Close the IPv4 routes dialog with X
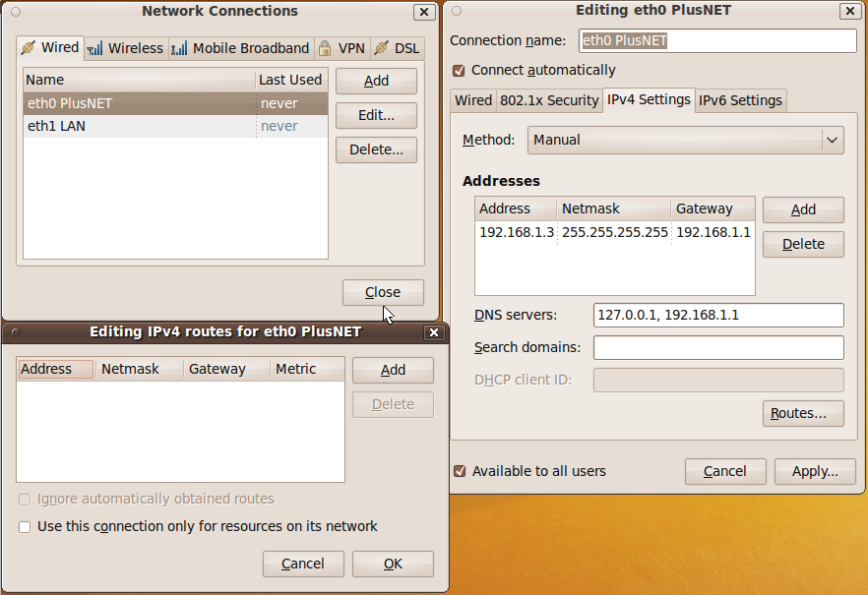Screen dimensions: 868x595 (434, 332)
